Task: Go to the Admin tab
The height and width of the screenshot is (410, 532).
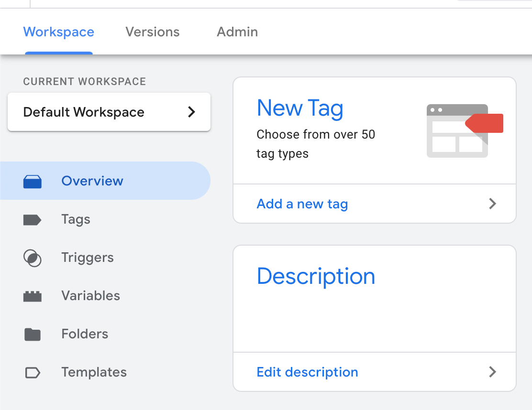Action: 237,32
